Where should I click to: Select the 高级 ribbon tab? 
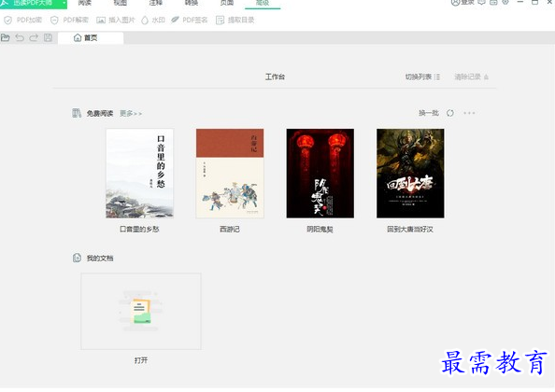pyautogui.click(x=263, y=3)
